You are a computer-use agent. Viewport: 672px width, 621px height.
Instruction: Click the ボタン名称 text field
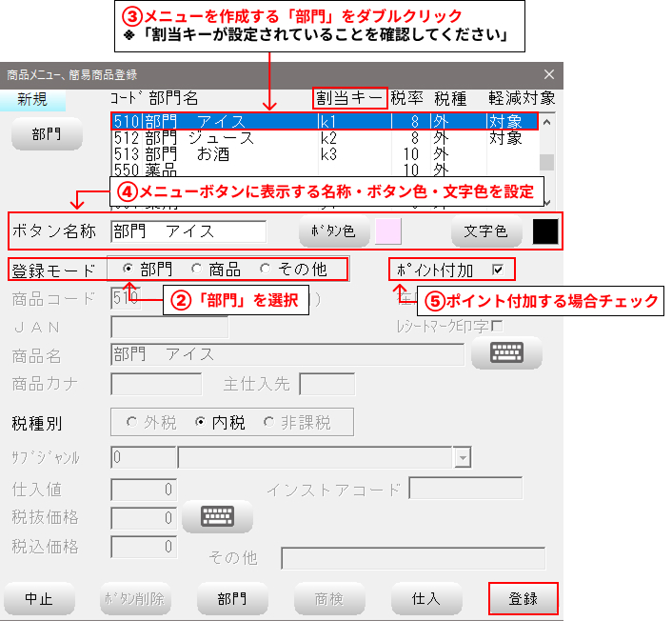point(188,231)
